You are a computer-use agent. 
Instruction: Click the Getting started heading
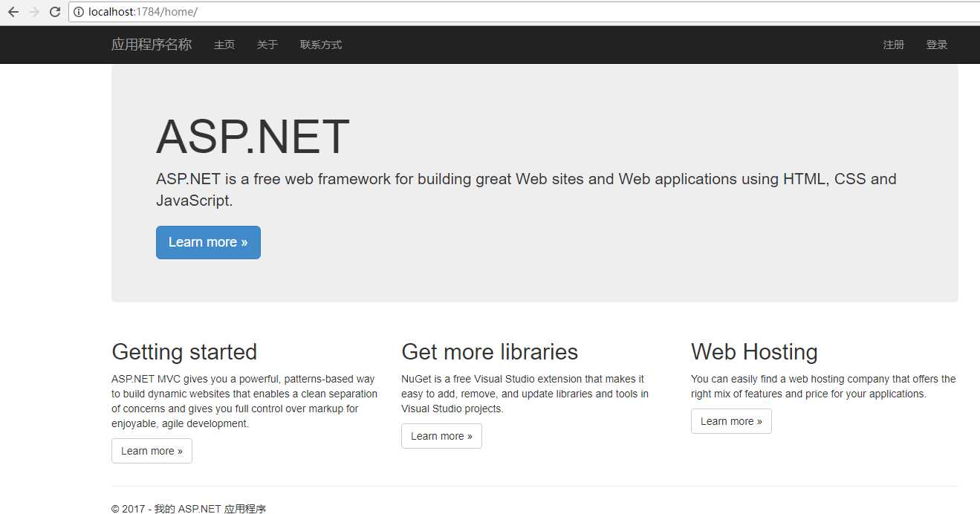click(x=184, y=352)
